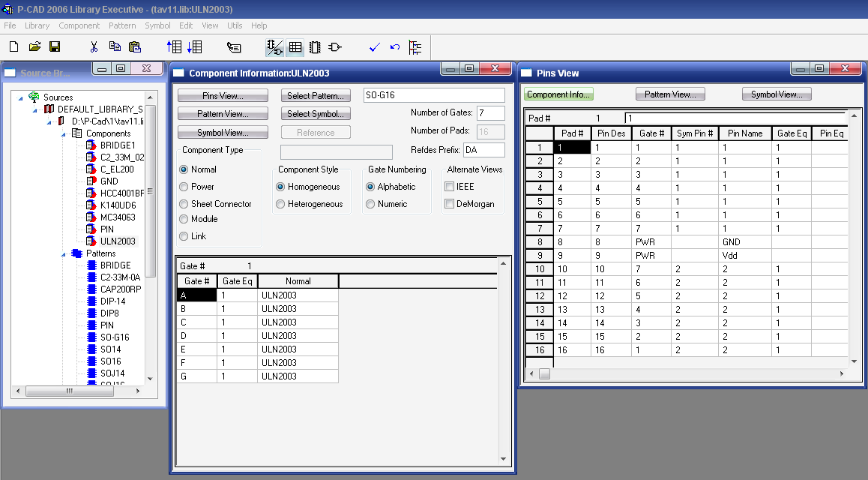
Task: Select ULN2003 component icon in tree
Action: [91, 241]
